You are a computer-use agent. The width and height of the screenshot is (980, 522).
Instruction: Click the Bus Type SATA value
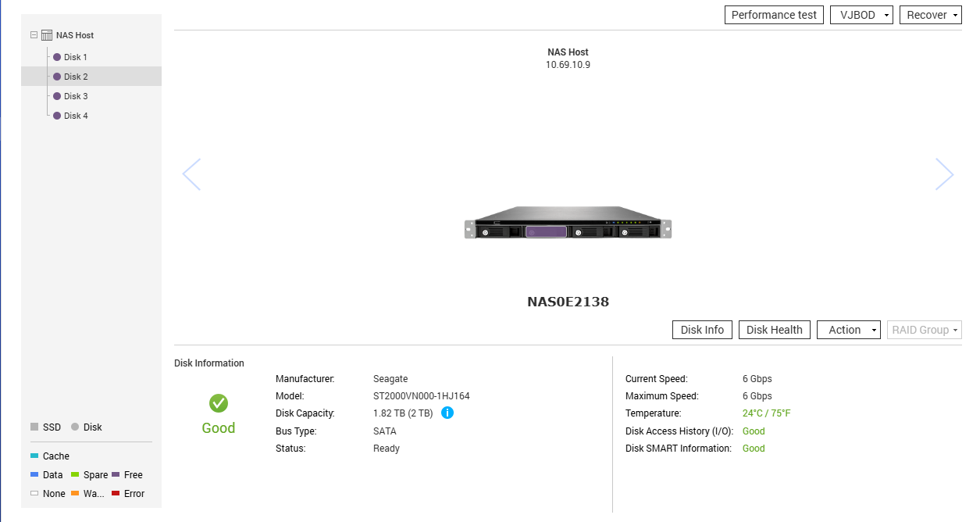[x=385, y=431]
